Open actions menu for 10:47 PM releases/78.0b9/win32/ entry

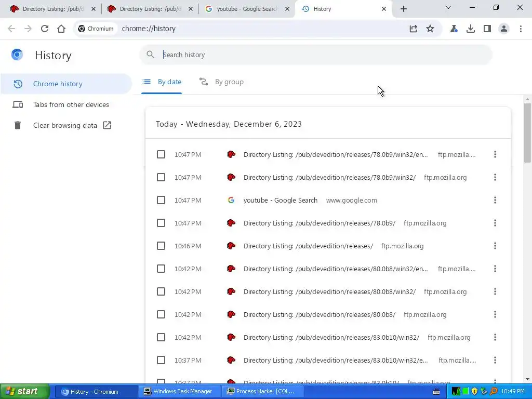(495, 177)
